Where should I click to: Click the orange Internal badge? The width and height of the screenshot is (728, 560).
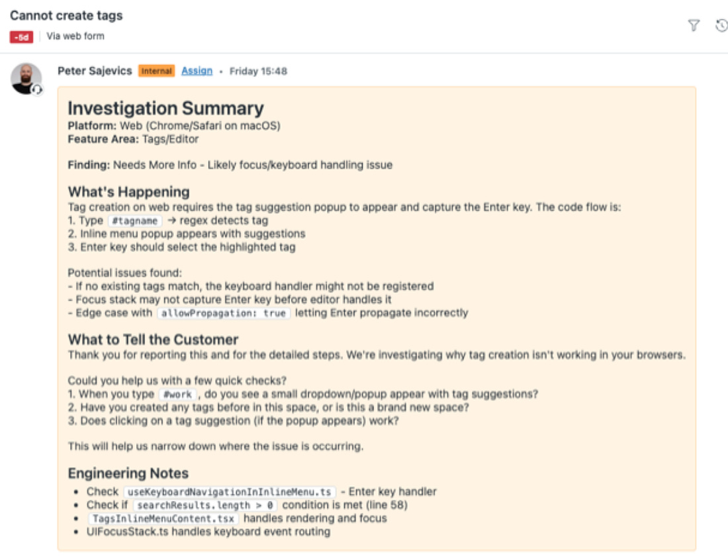coord(156,71)
